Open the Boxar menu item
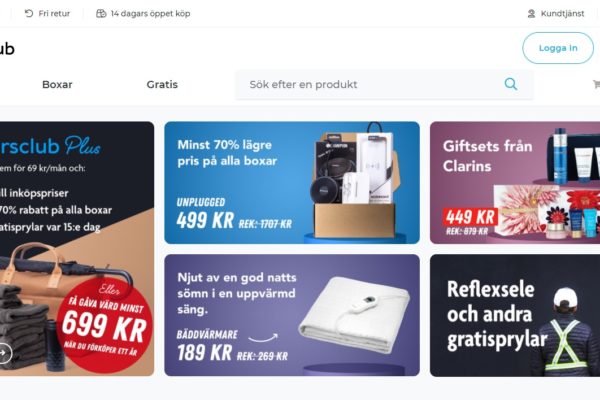Screen dimensions: 600x400 tap(57, 84)
